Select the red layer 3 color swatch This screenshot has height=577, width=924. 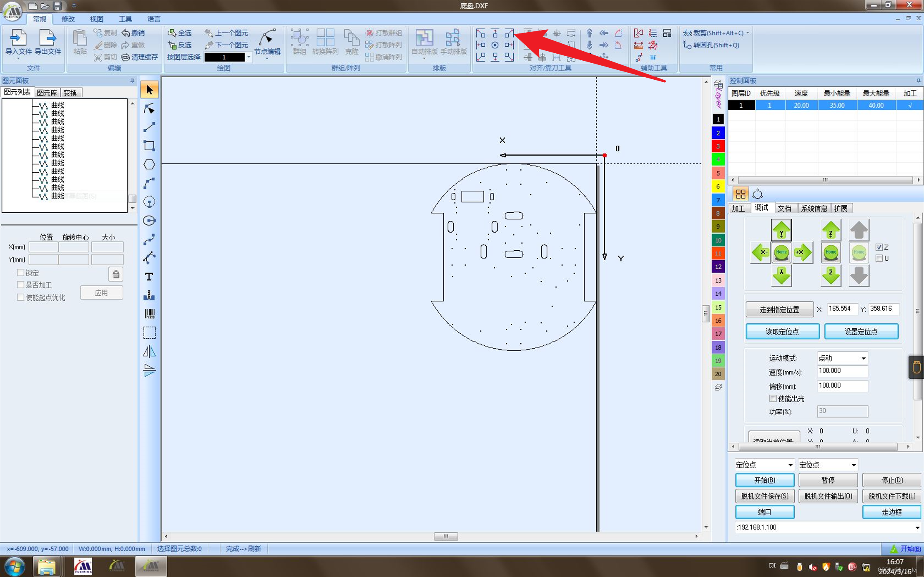[x=718, y=146]
